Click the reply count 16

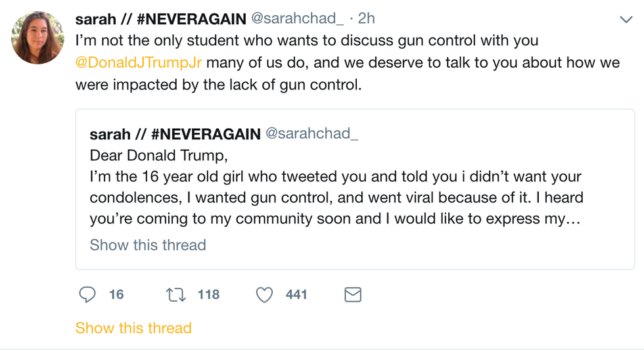point(116,294)
